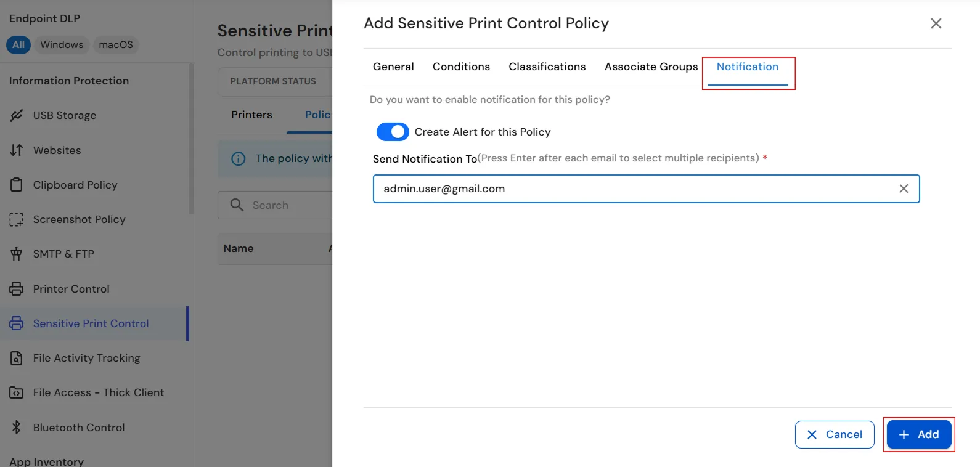Click the Name column header
980x467 pixels.
coord(239,248)
